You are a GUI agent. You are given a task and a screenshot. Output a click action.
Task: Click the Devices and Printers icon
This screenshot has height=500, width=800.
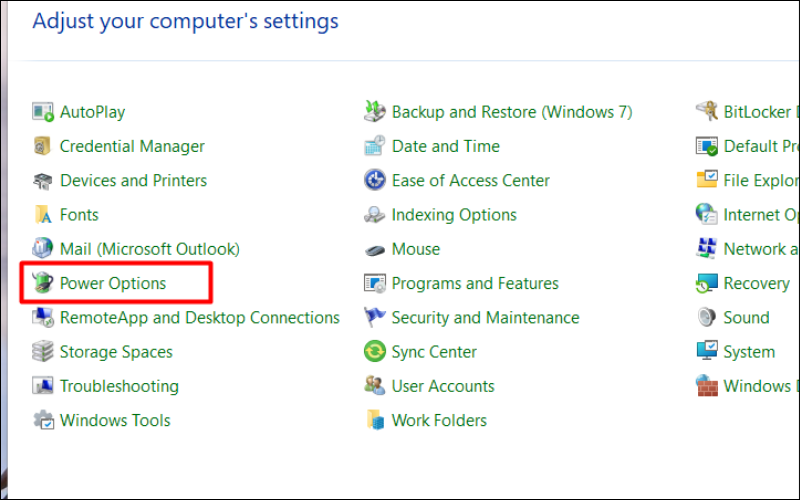click(x=43, y=181)
